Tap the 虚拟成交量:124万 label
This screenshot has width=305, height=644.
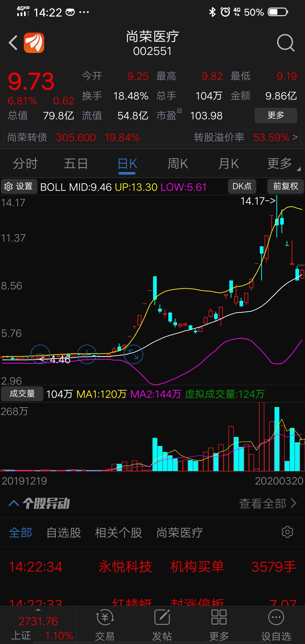tap(225, 394)
